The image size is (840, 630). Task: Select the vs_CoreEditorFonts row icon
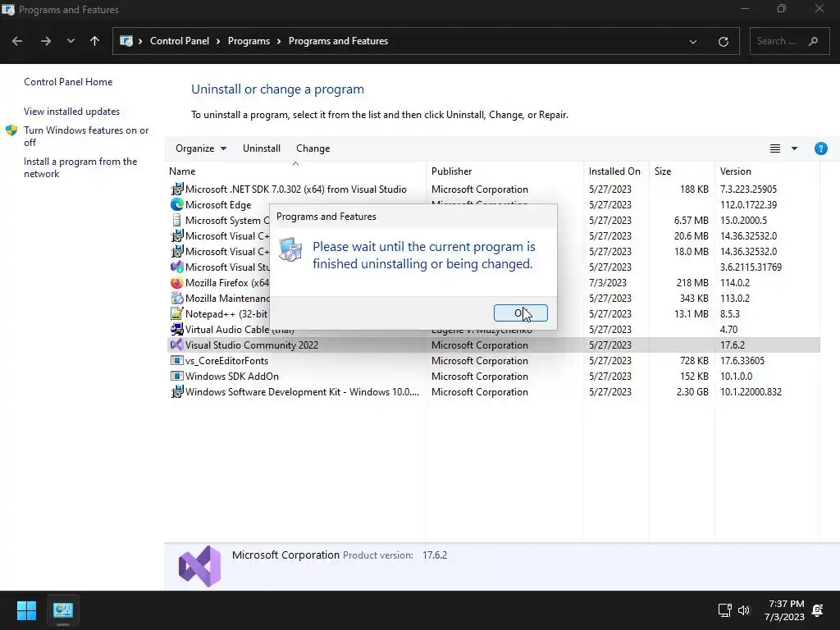click(177, 361)
